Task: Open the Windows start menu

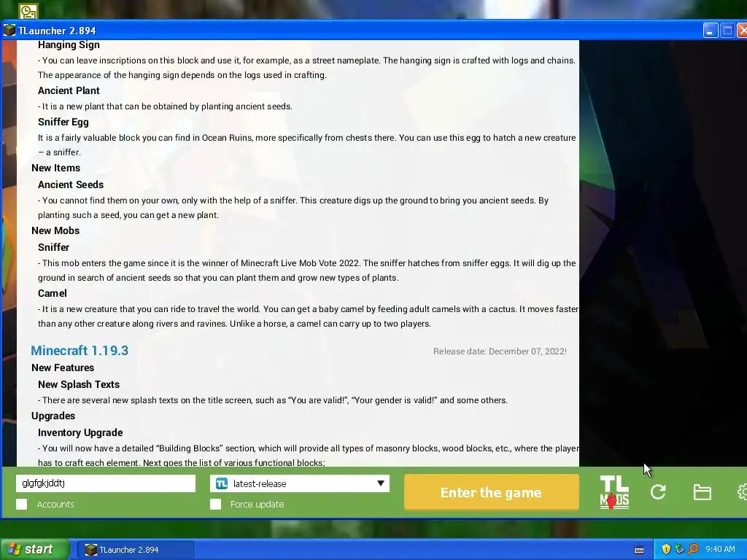Action: click(34, 550)
